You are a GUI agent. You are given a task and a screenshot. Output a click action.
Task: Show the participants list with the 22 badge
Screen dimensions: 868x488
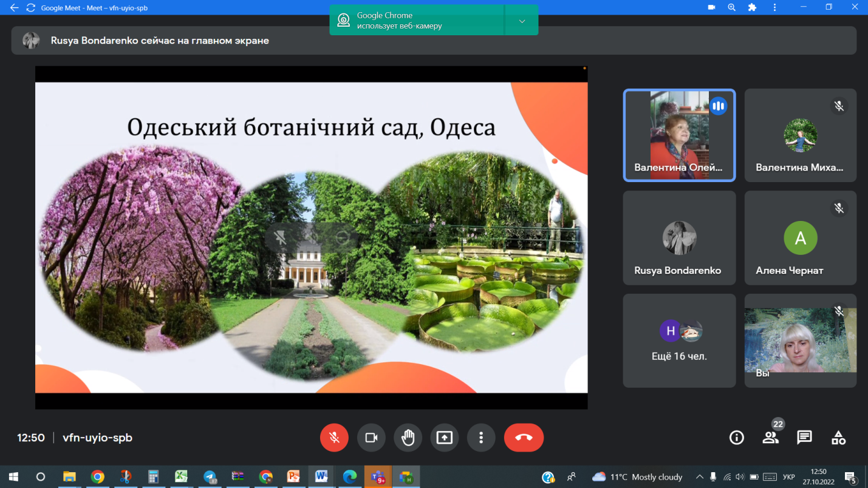(770, 438)
